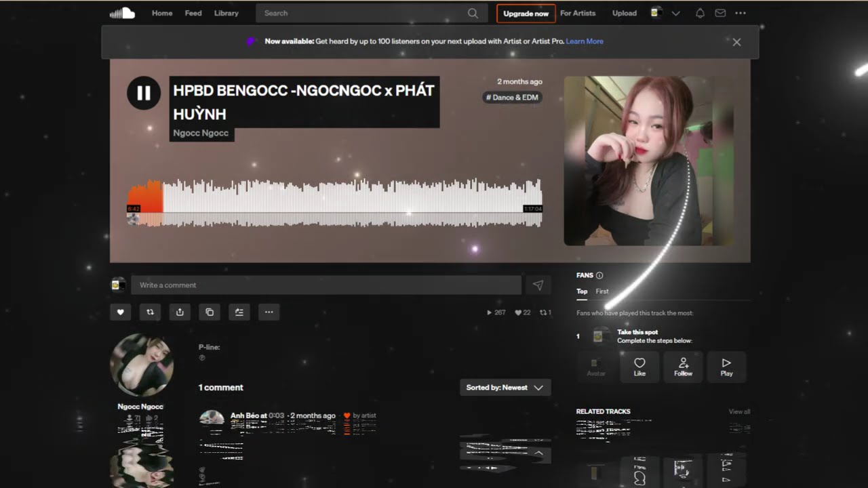The image size is (868, 488).
Task: Click the SoundCloud logo
Action: [x=123, y=13]
